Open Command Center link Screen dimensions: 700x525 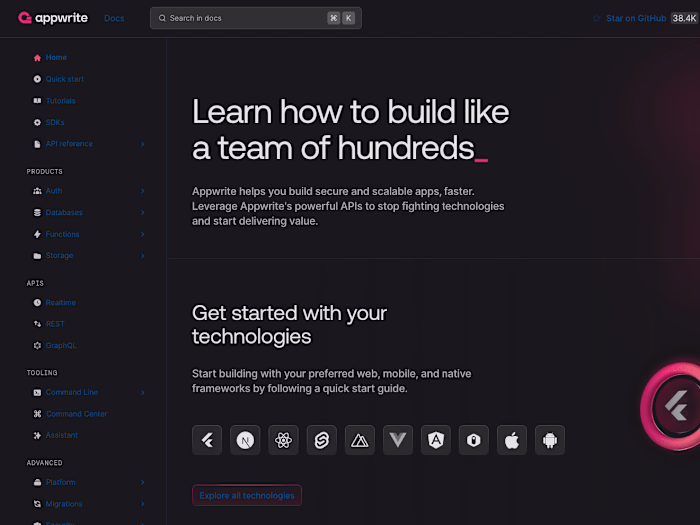tap(76, 414)
